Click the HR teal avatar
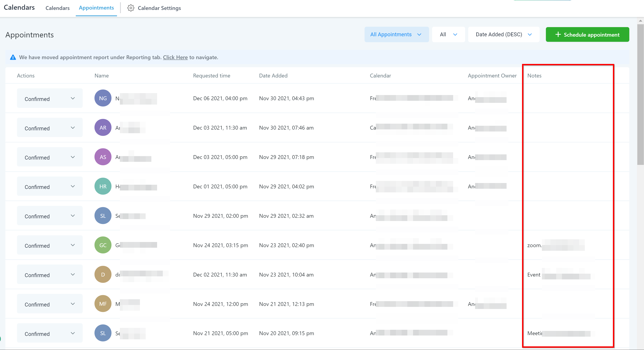644x350 pixels. 103,186
